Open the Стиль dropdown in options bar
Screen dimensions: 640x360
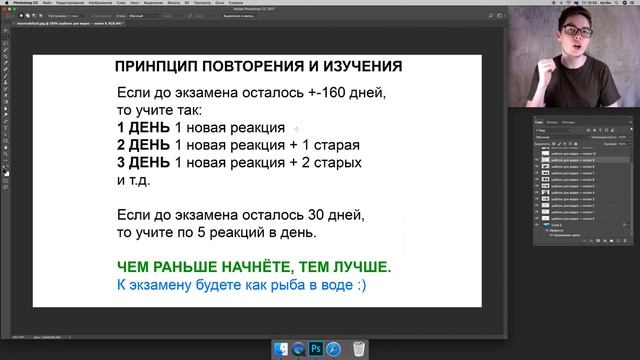click(144, 16)
